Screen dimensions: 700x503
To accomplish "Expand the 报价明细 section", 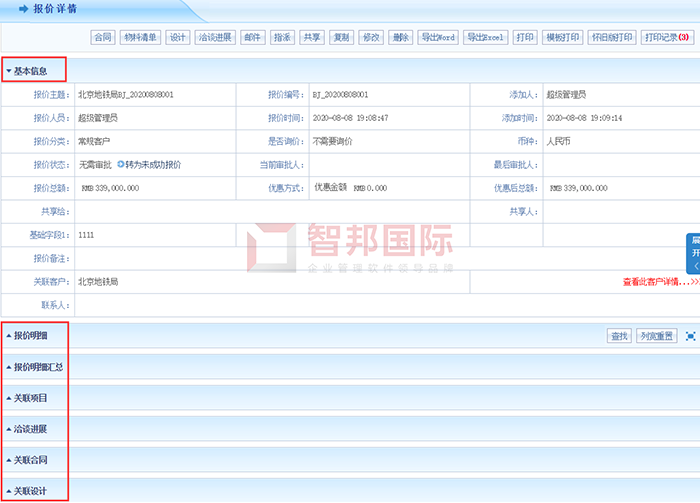I will 27,336.
